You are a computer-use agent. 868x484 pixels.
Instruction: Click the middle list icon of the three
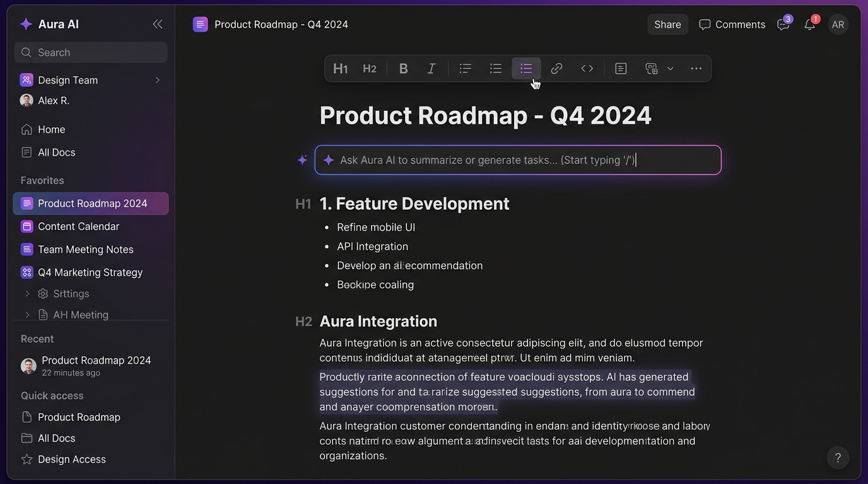pos(496,69)
